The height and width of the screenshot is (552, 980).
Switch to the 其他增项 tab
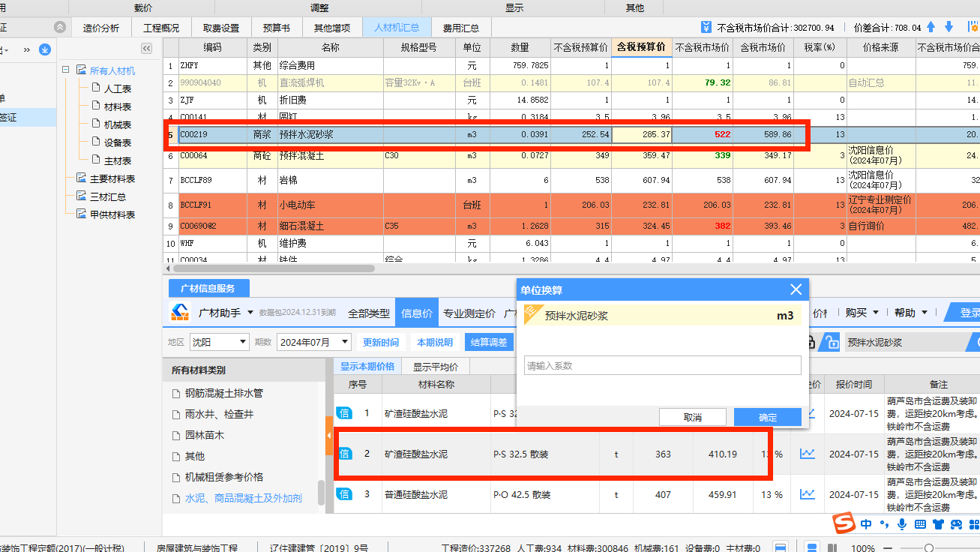point(332,28)
